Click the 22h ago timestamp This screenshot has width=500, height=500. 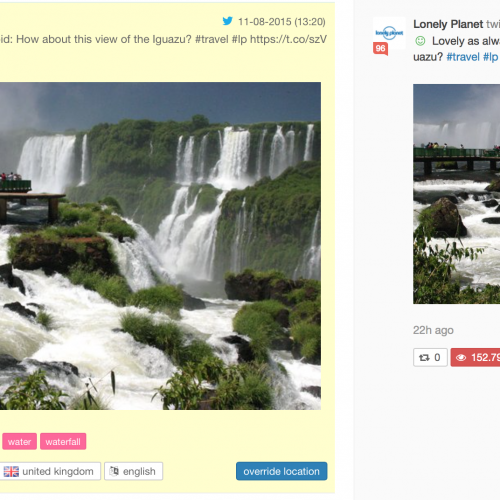coord(433,330)
